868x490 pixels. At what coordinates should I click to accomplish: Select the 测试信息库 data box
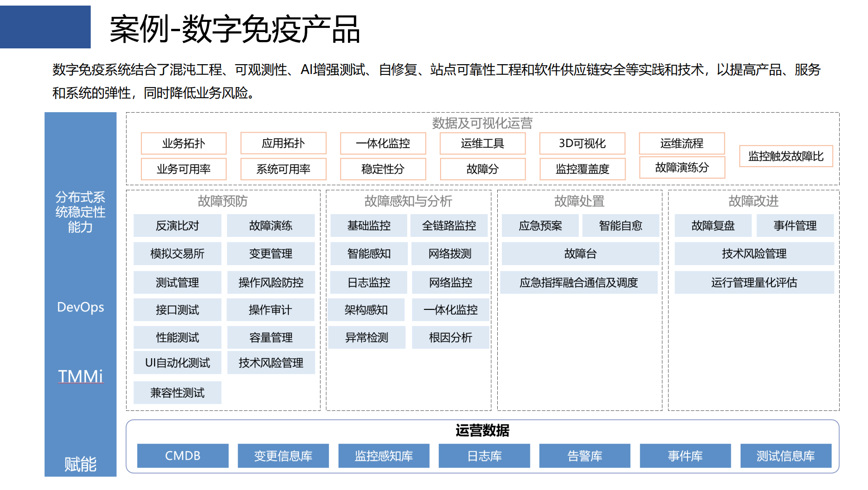[785, 456]
